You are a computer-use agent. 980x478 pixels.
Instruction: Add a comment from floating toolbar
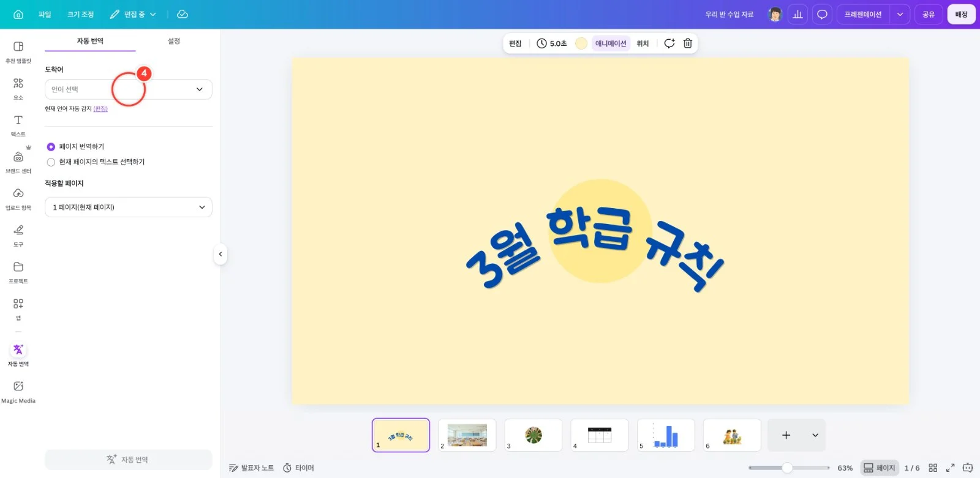coord(669,43)
